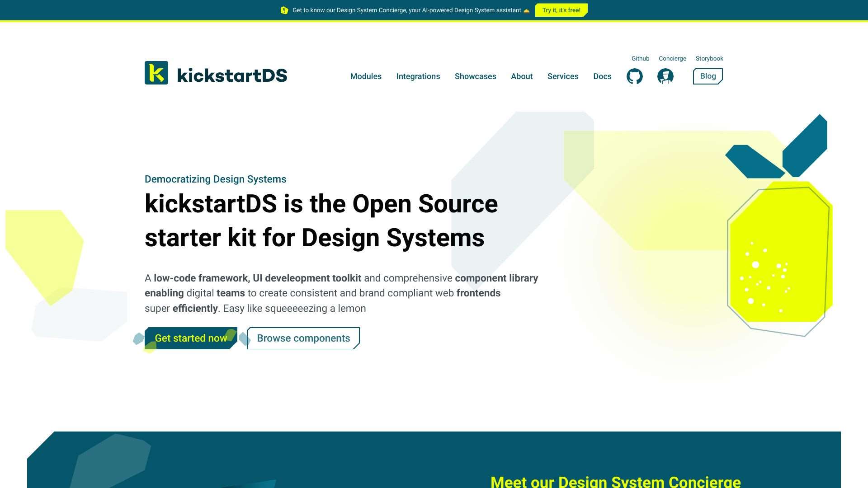Screen dimensions: 868x488
Task: Select 'Browse components'
Action: pos(302,338)
